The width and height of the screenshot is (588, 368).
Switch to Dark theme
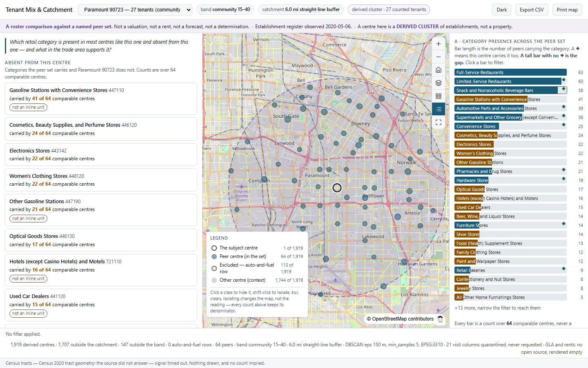502,10
